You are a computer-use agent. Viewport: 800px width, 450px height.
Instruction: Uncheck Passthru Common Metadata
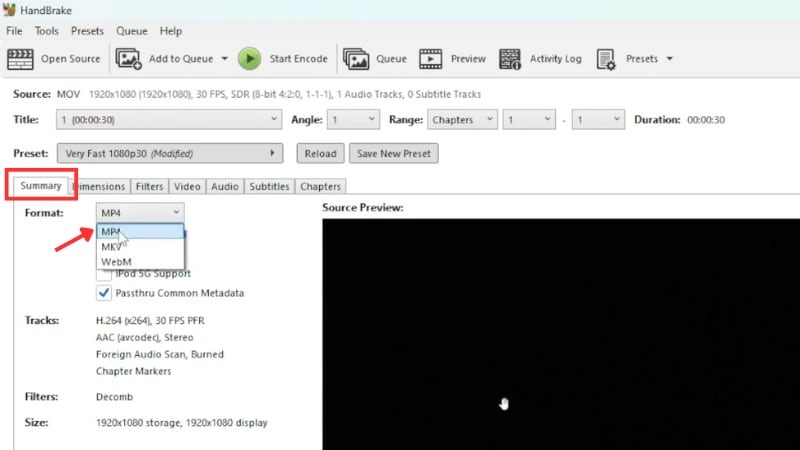coord(104,293)
